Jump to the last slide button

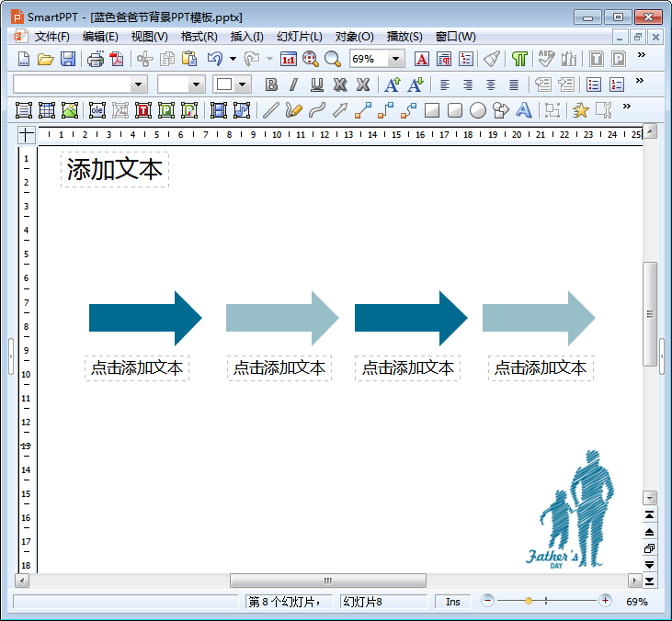coord(650,581)
